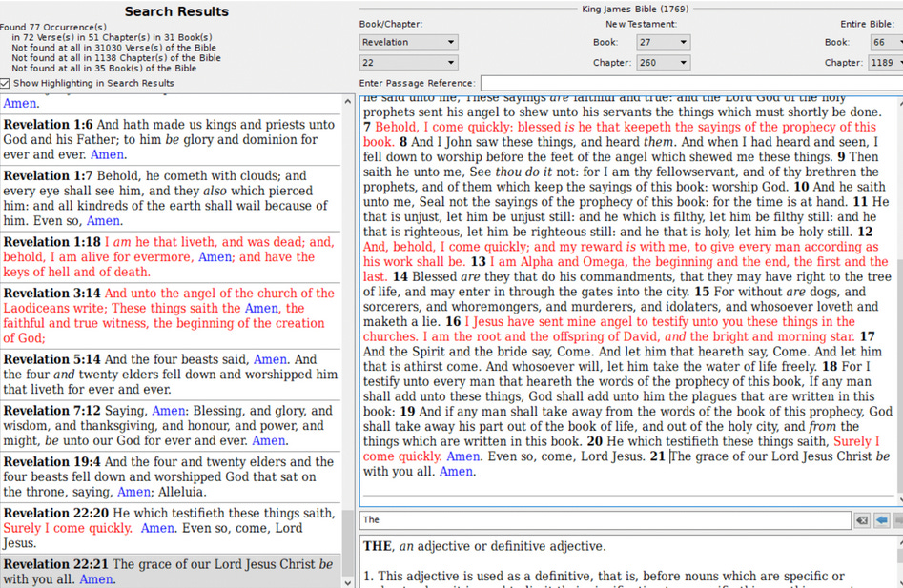Screen dimensions: 903x588
Task: Select the Revelation 1:18 search result
Action: (171, 257)
